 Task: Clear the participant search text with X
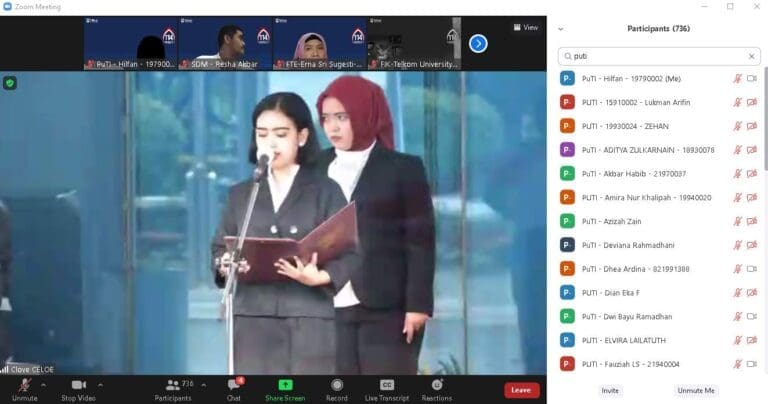751,56
